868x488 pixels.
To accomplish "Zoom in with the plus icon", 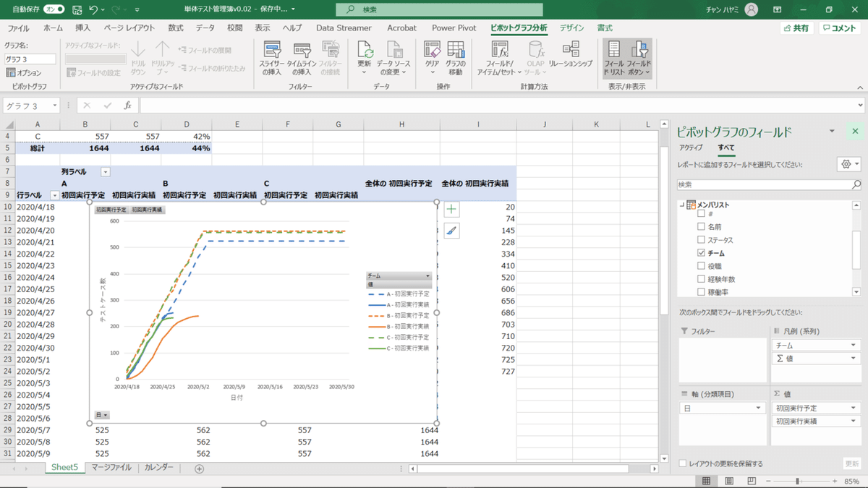I will pos(835,481).
